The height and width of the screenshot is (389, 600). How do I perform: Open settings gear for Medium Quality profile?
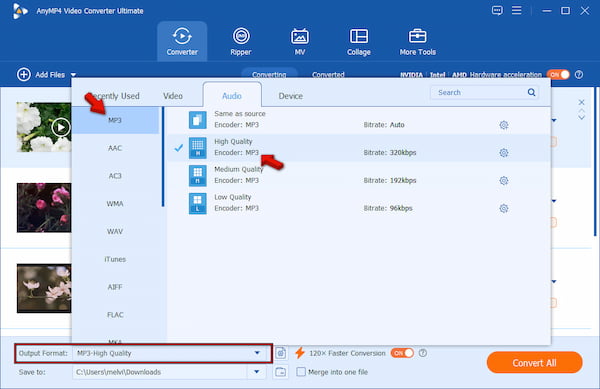pyautogui.click(x=504, y=181)
